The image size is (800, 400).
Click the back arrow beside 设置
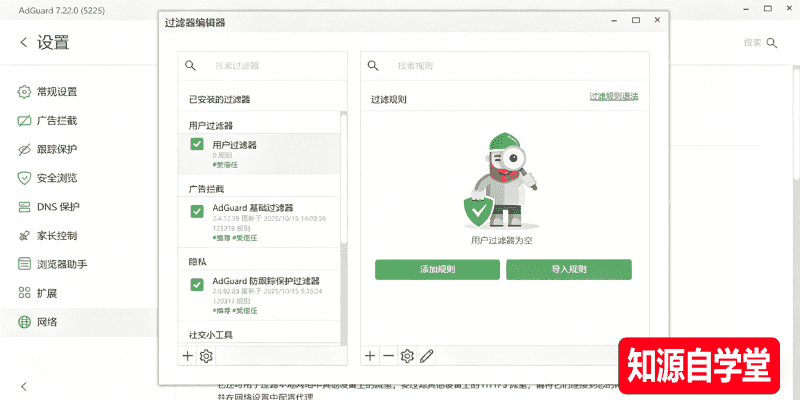tap(23, 42)
